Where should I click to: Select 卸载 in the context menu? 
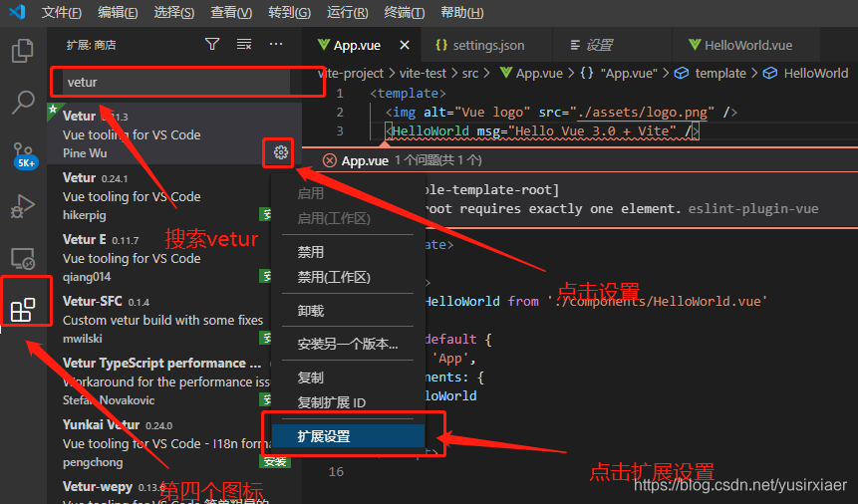348,311
